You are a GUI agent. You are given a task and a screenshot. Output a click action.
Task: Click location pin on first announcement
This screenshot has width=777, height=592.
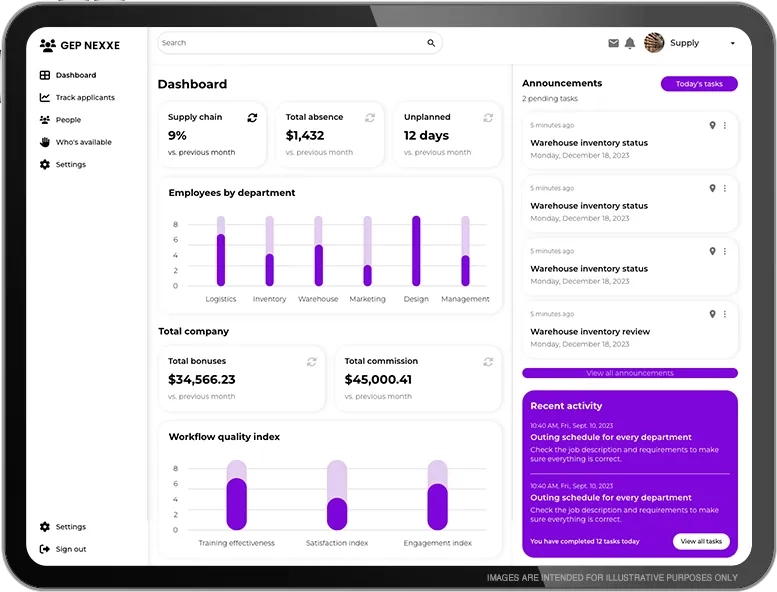point(712,125)
